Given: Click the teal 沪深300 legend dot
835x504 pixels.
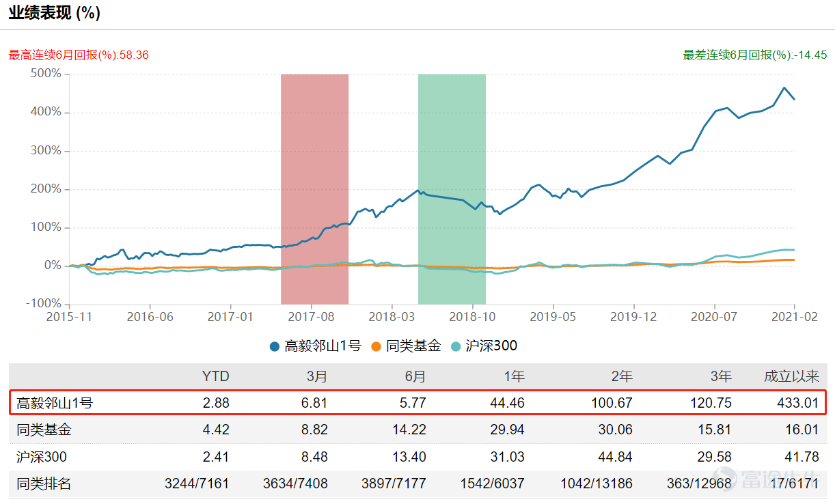Looking at the screenshot, I should 456,346.
